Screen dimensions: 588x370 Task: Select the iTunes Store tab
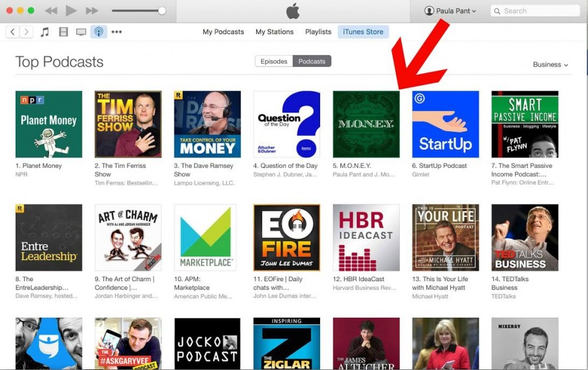(x=363, y=32)
